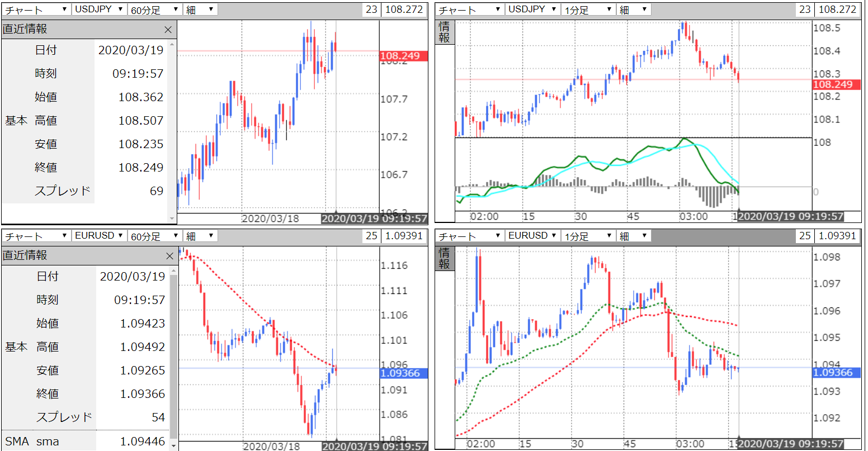The width and height of the screenshot is (868, 451).
Task: Click the 03:00 time label under the USDJPY 1分足 chart
Action: (x=692, y=216)
